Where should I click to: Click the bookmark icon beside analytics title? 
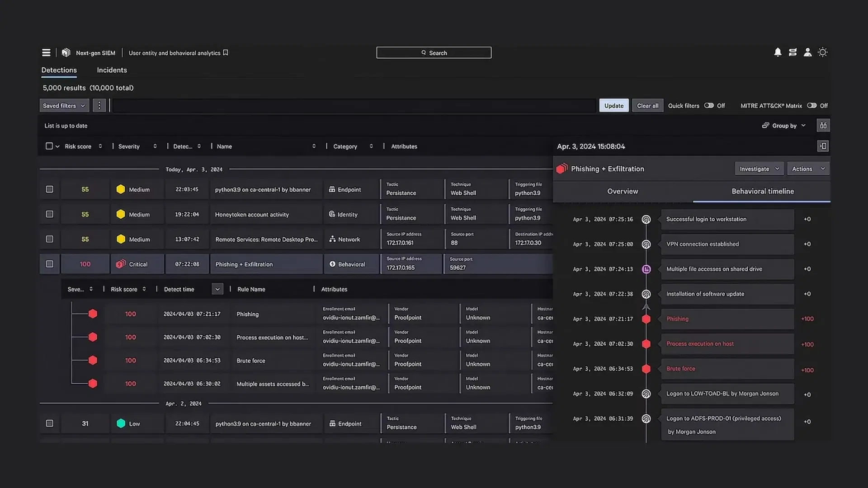(x=226, y=53)
